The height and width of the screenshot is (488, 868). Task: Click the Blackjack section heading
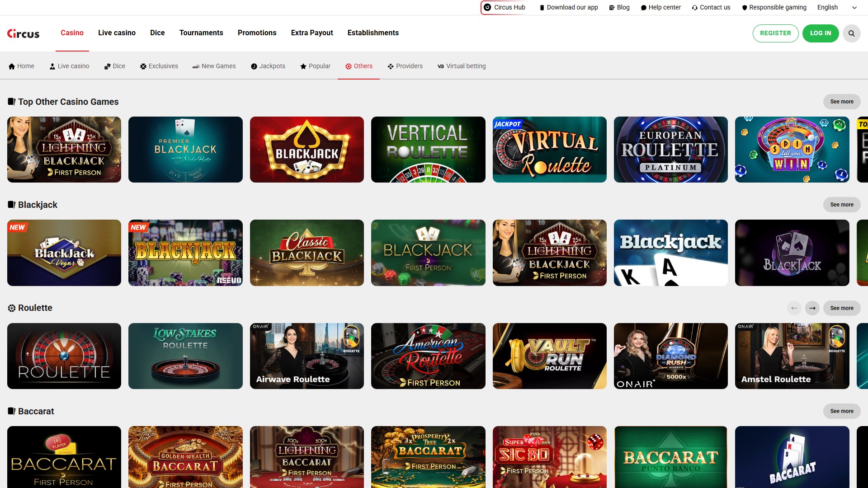point(38,205)
